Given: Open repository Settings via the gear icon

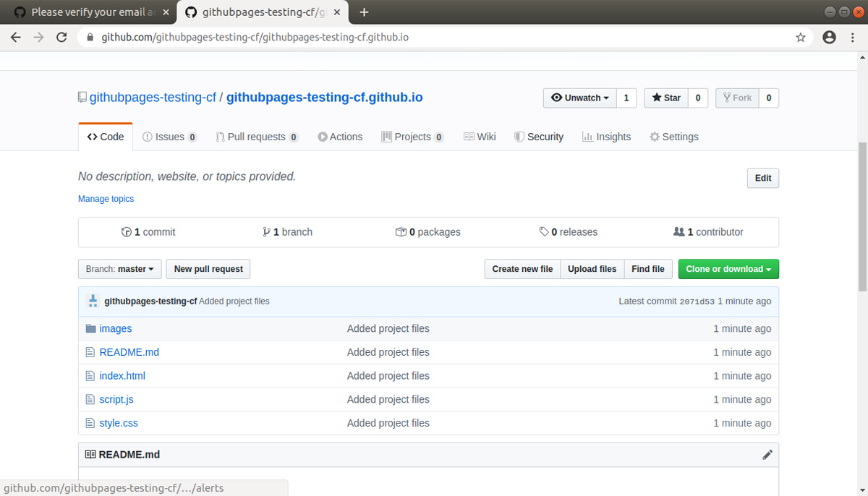Looking at the screenshot, I should click(654, 136).
